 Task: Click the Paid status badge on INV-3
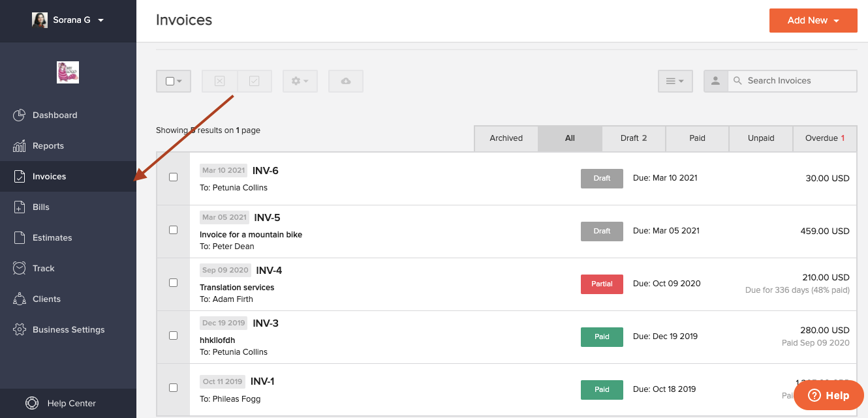(x=602, y=336)
